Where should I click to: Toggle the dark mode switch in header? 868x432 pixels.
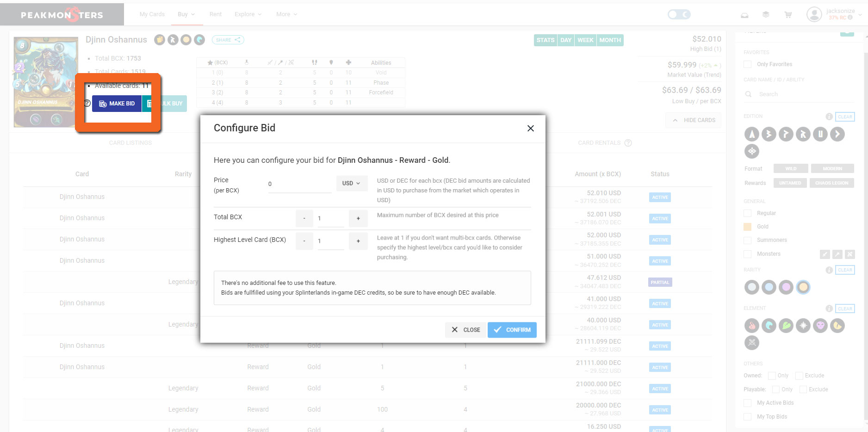click(x=679, y=14)
